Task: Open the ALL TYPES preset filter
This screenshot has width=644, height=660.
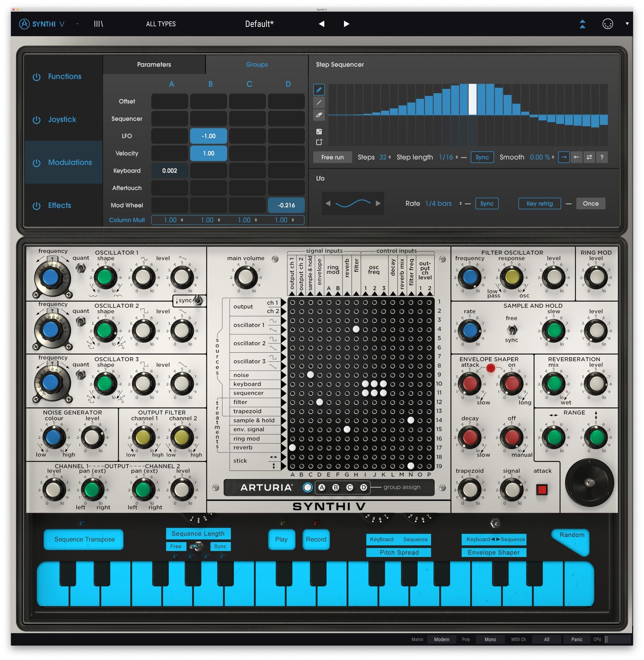Action: (160, 24)
